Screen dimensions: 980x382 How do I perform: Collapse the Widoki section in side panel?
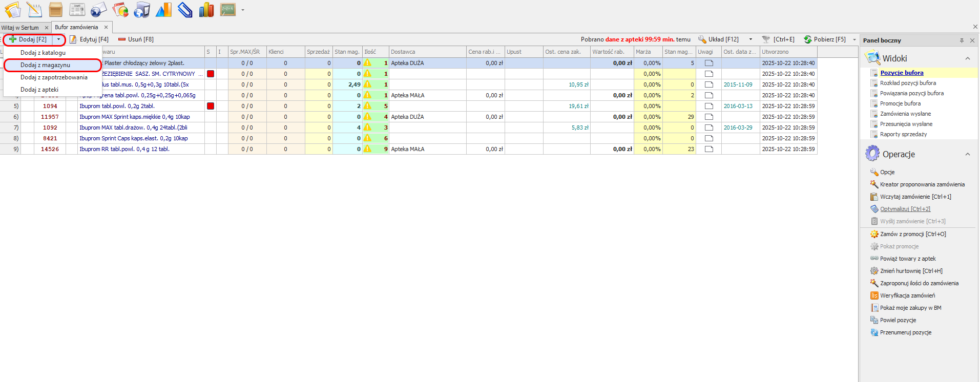[967, 58]
